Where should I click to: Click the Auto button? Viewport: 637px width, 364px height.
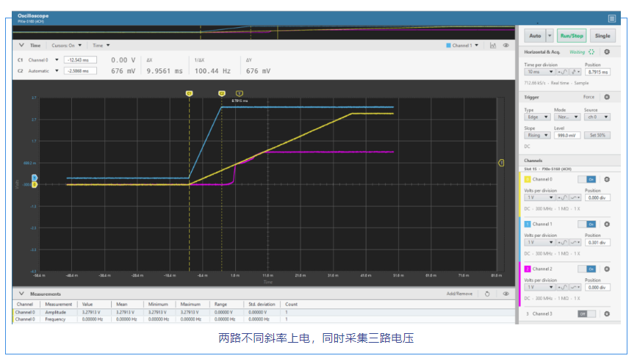tap(535, 36)
